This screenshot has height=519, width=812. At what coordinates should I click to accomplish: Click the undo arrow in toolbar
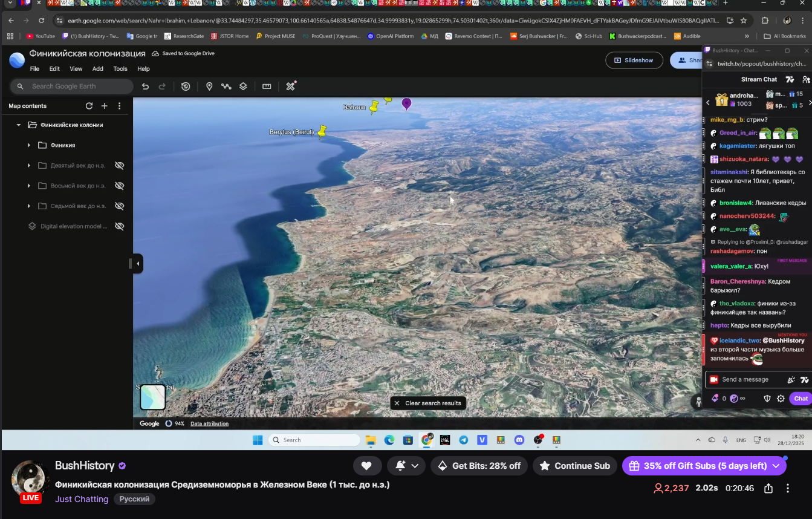click(x=145, y=86)
